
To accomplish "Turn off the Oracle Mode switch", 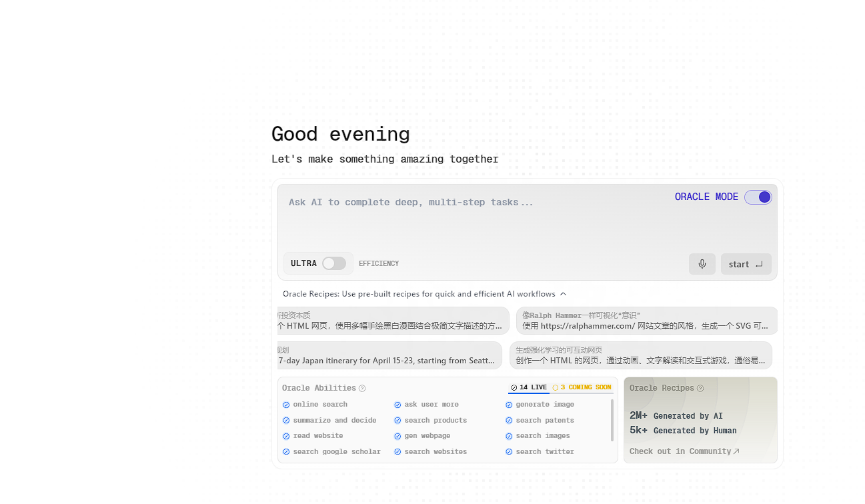I will tap(758, 197).
